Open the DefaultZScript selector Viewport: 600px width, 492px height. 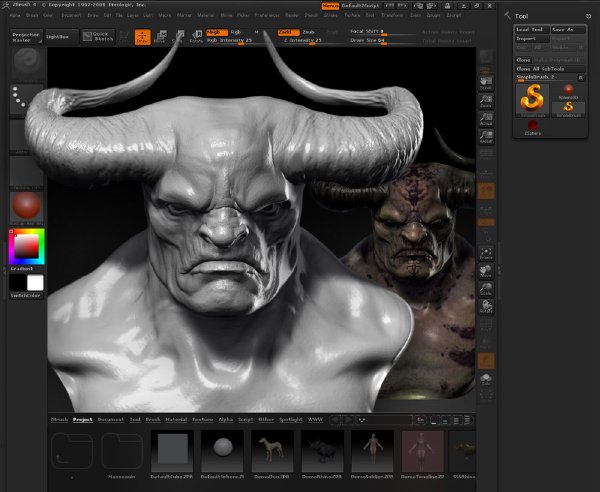tap(360, 6)
